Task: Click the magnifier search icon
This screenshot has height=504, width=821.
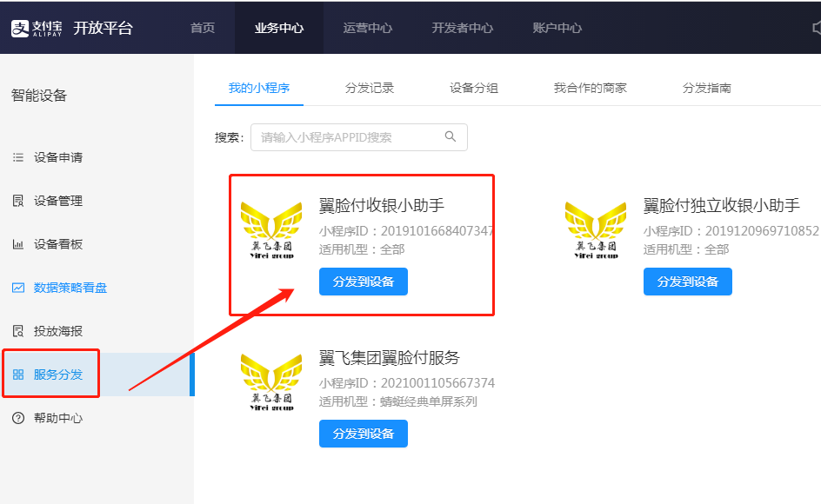Action: pyautogui.click(x=451, y=136)
